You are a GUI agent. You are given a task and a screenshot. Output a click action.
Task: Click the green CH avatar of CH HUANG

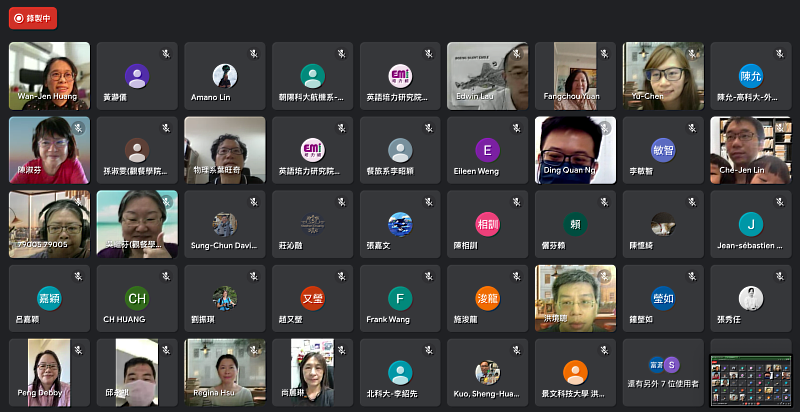click(137, 298)
